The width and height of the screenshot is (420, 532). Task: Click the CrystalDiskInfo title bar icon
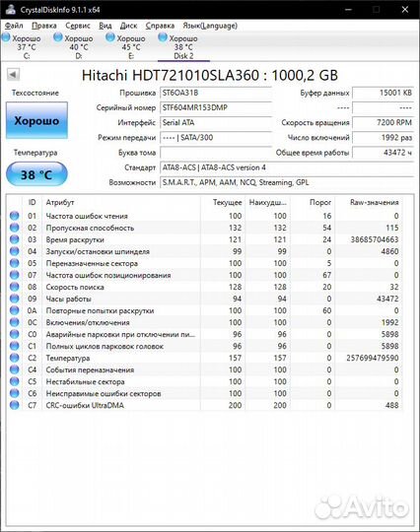pyautogui.click(x=10, y=9)
